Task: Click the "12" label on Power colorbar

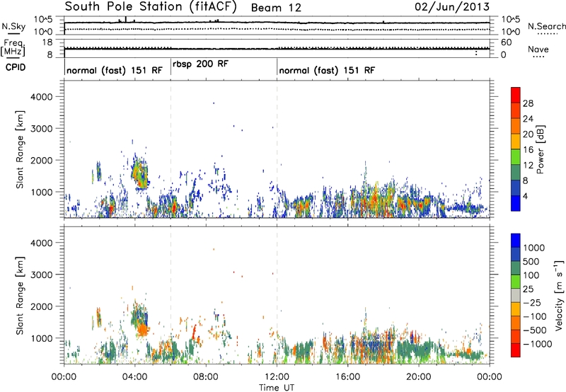Action: pyautogui.click(x=528, y=166)
